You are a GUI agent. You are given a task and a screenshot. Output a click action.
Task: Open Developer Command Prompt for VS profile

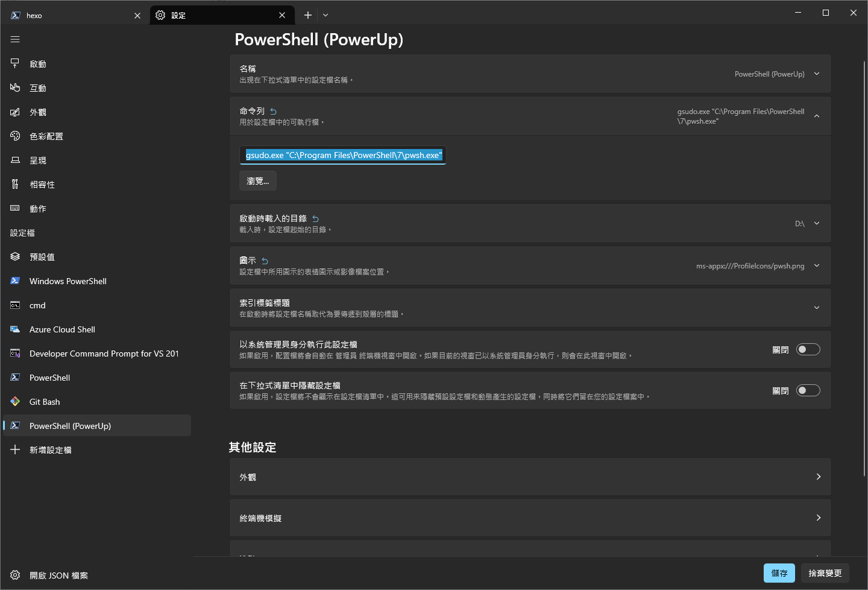(x=97, y=353)
